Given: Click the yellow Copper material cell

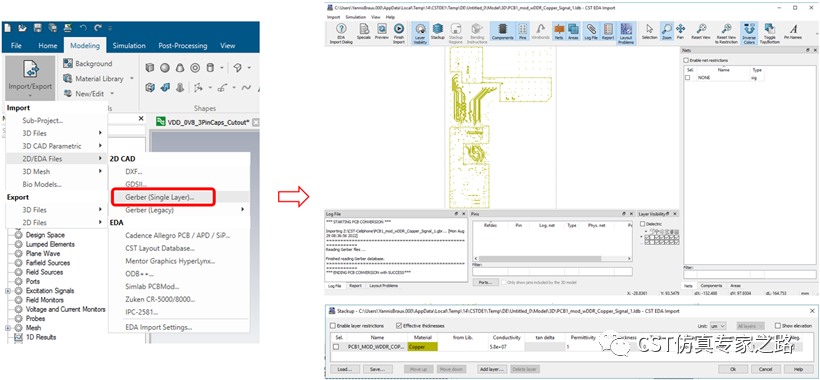Looking at the screenshot, I should tap(423, 347).
